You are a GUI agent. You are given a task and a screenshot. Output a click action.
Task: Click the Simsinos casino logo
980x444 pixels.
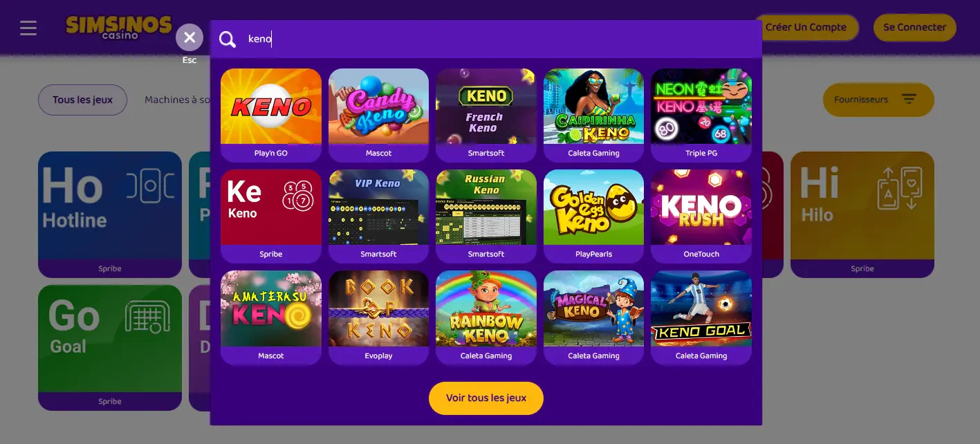click(x=118, y=28)
